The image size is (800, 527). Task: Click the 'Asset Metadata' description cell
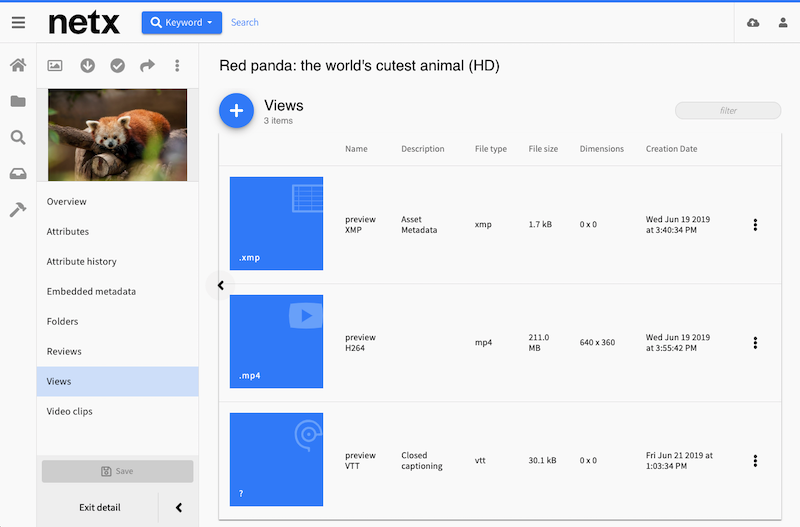[419, 224]
